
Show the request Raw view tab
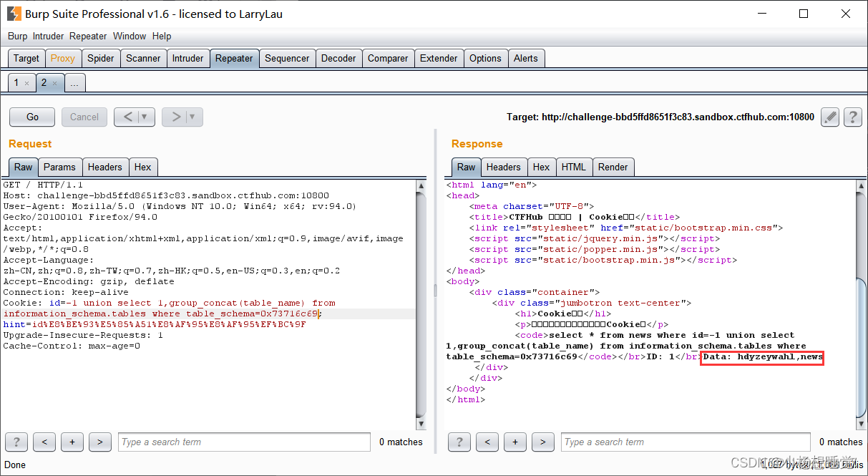click(x=24, y=167)
